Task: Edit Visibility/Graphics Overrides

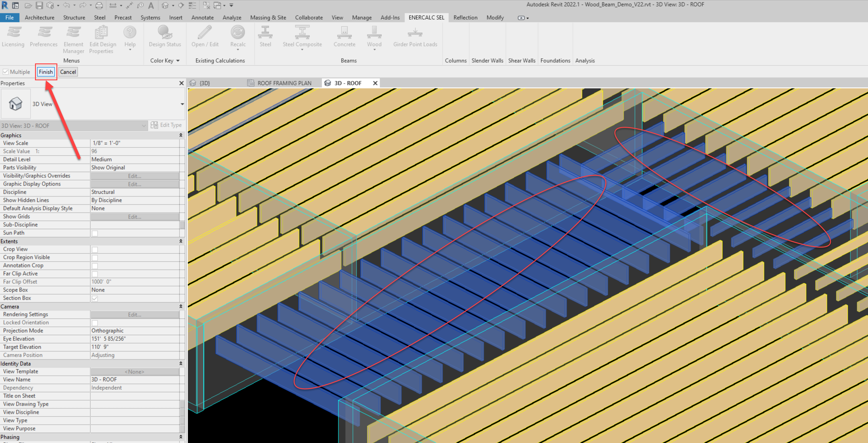Action: 135,176
